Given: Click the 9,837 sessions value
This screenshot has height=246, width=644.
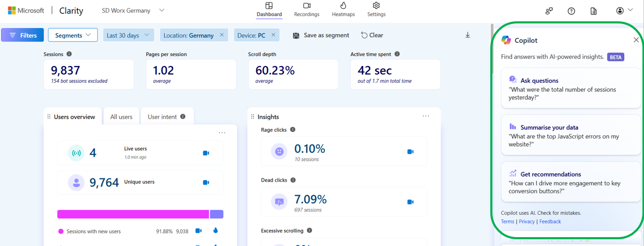Looking at the screenshot, I should [x=66, y=70].
